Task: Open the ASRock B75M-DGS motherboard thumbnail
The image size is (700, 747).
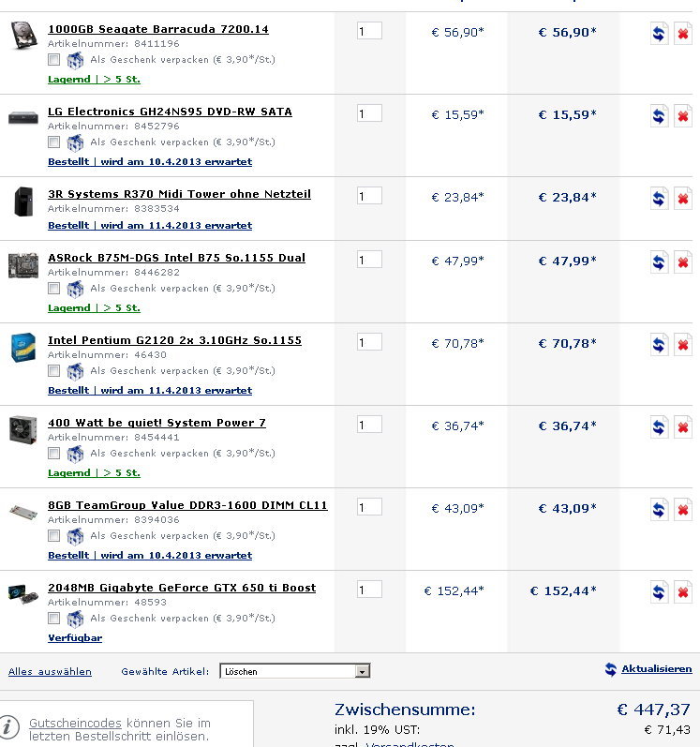Action: tap(23, 265)
